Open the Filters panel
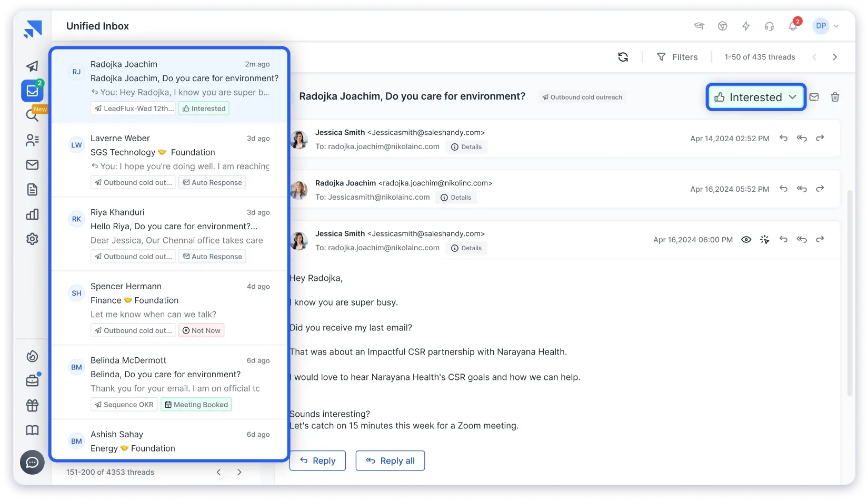Viewport: 868px width, 500px height. 677,57
